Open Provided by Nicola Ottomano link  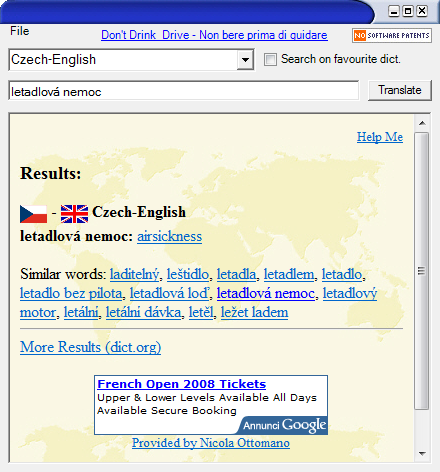point(211,443)
